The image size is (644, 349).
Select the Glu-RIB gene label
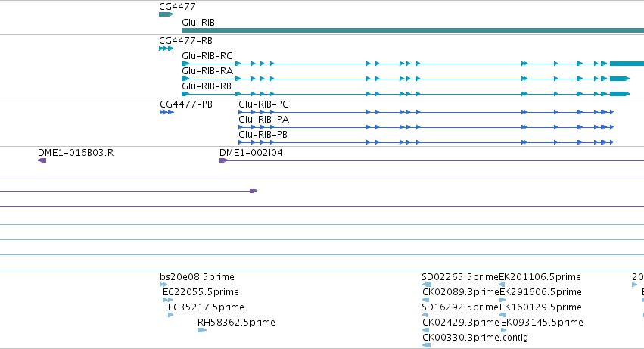(x=198, y=23)
